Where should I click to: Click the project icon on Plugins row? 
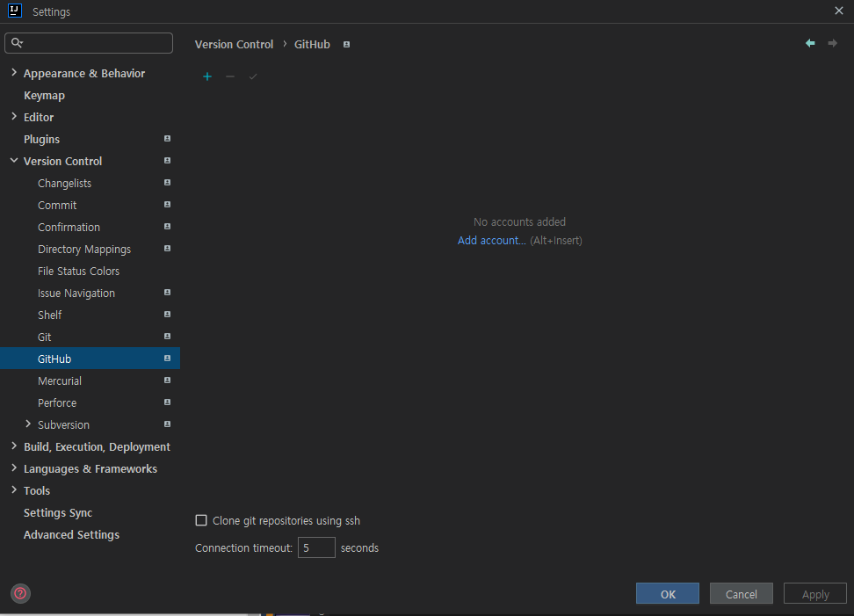click(x=167, y=138)
